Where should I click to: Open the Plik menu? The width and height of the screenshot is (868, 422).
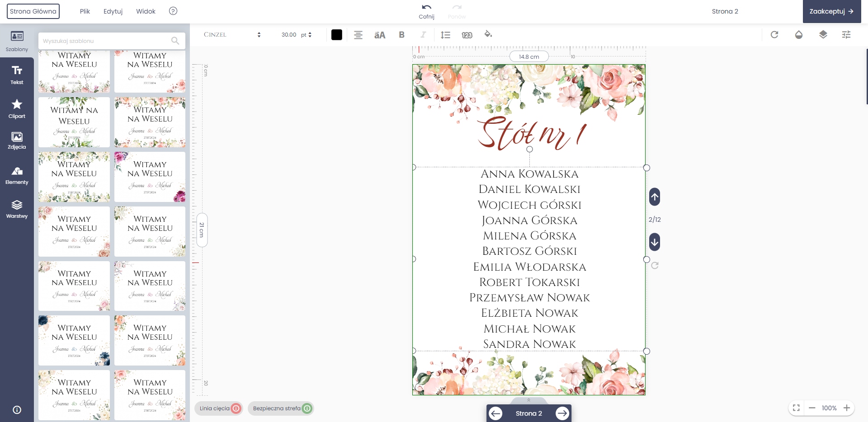click(85, 11)
